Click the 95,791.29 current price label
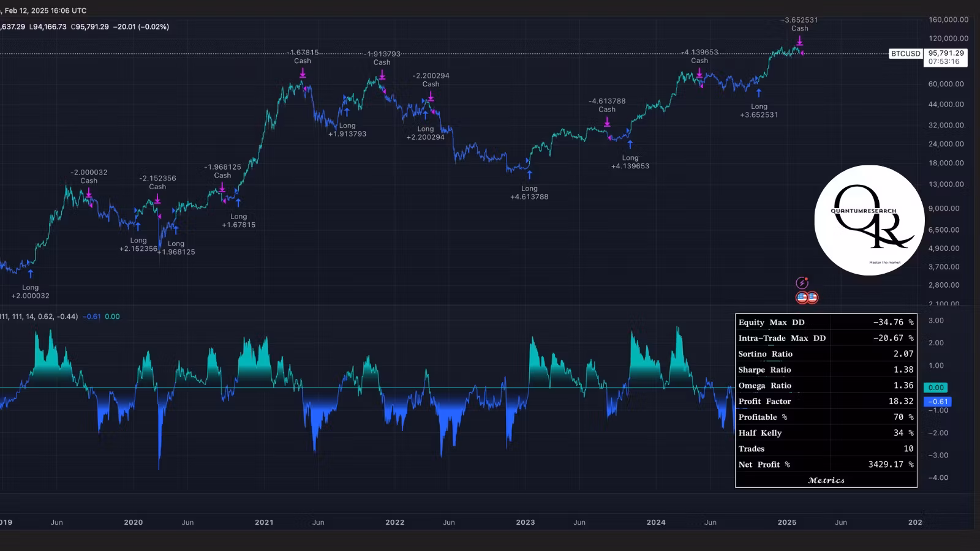The width and height of the screenshot is (980, 551). 946,53
